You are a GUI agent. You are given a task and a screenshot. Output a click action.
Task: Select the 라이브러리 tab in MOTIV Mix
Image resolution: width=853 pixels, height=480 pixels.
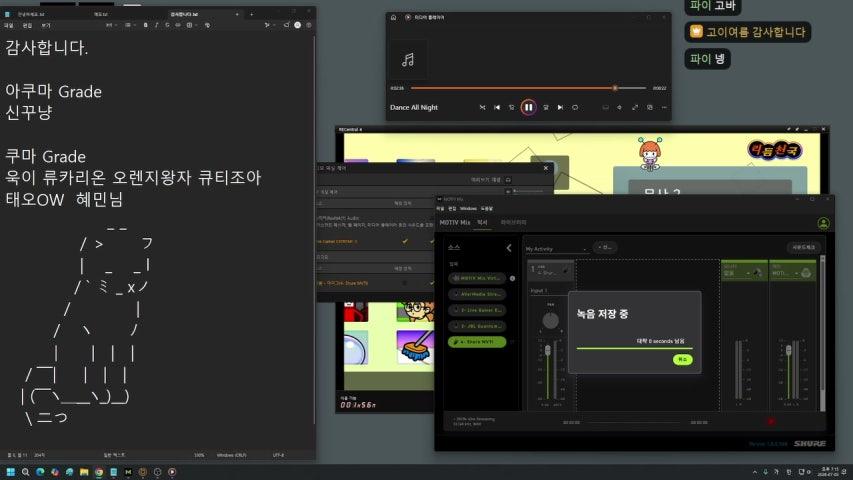pos(514,223)
